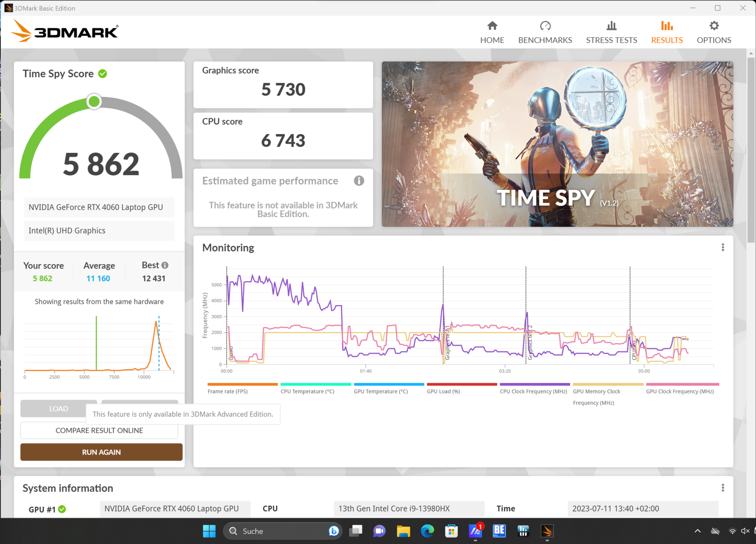
Task: Go to the HOME tab
Action: (x=492, y=33)
